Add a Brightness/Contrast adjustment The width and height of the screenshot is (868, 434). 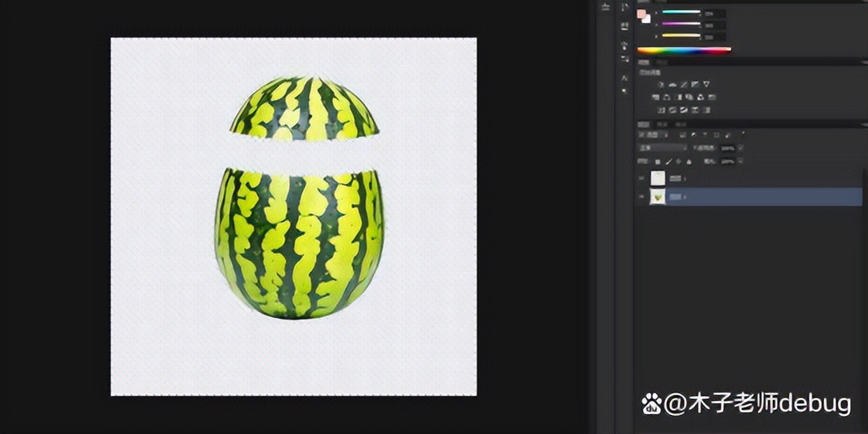pos(661,85)
